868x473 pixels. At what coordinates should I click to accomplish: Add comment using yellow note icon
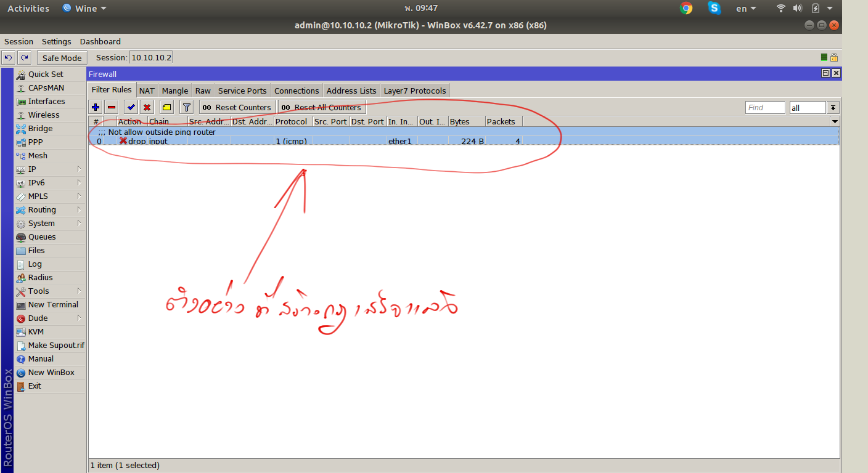pos(166,107)
